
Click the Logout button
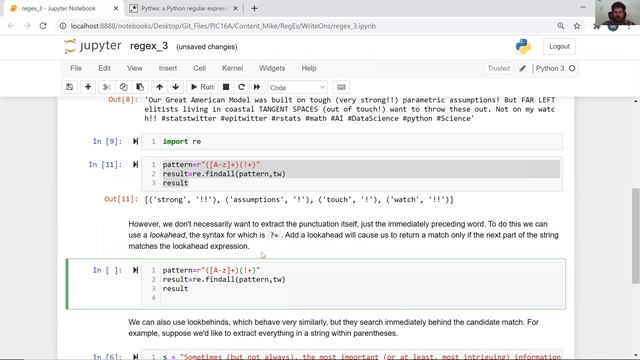point(559,47)
